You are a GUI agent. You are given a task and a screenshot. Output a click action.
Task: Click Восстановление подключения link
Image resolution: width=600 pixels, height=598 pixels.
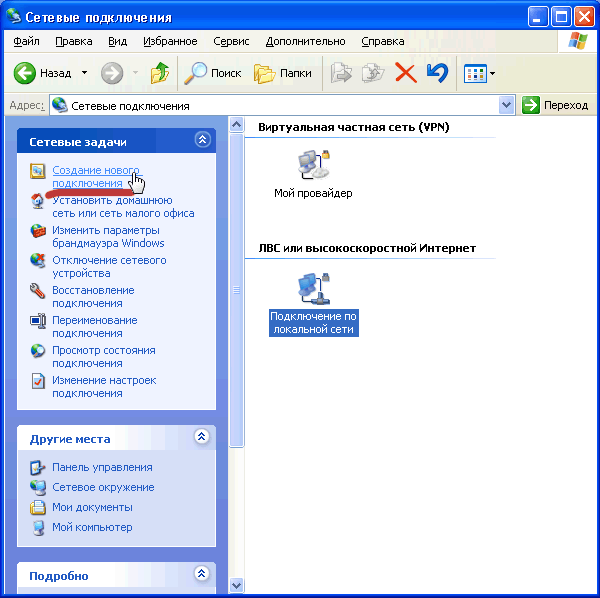tap(93, 297)
